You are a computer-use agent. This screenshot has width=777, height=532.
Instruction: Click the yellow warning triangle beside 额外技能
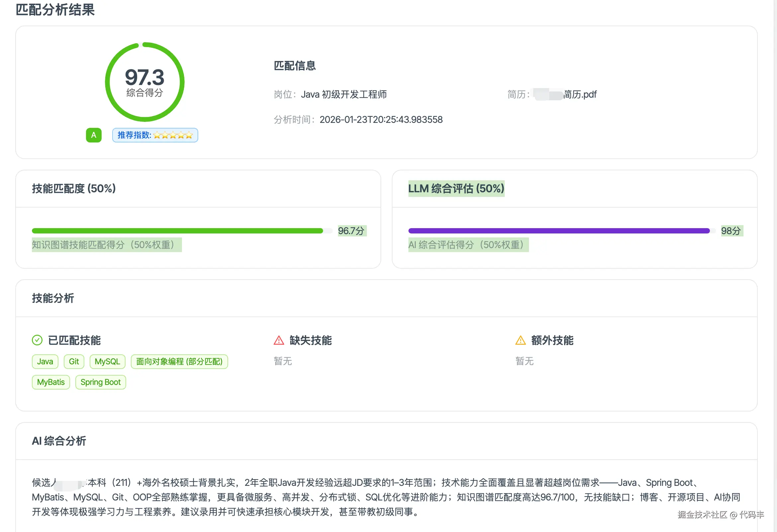pos(521,340)
